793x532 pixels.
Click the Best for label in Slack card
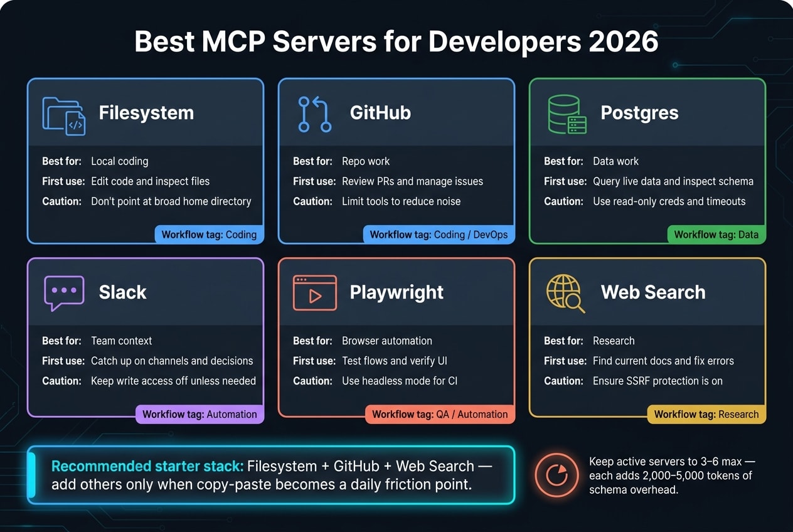61,341
